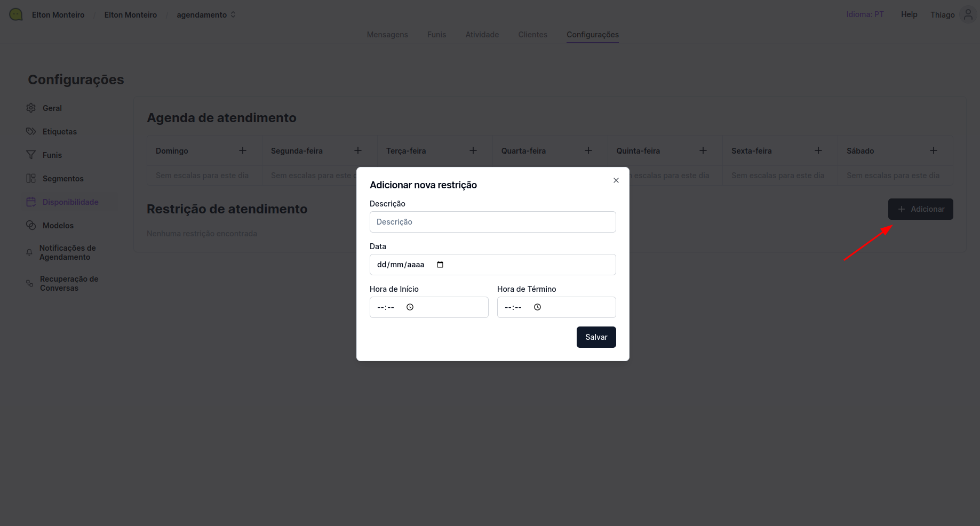This screenshot has width=980, height=526.
Task: Click the app logo in top left
Action: 16,14
